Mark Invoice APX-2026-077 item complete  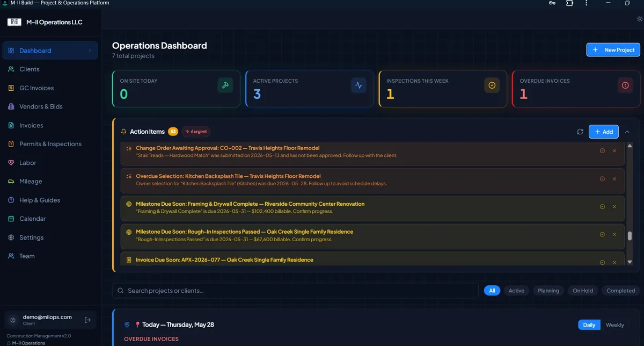click(x=602, y=262)
